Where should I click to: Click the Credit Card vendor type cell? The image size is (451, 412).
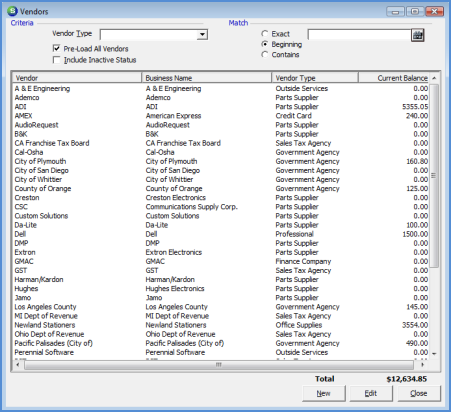(x=294, y=116)
